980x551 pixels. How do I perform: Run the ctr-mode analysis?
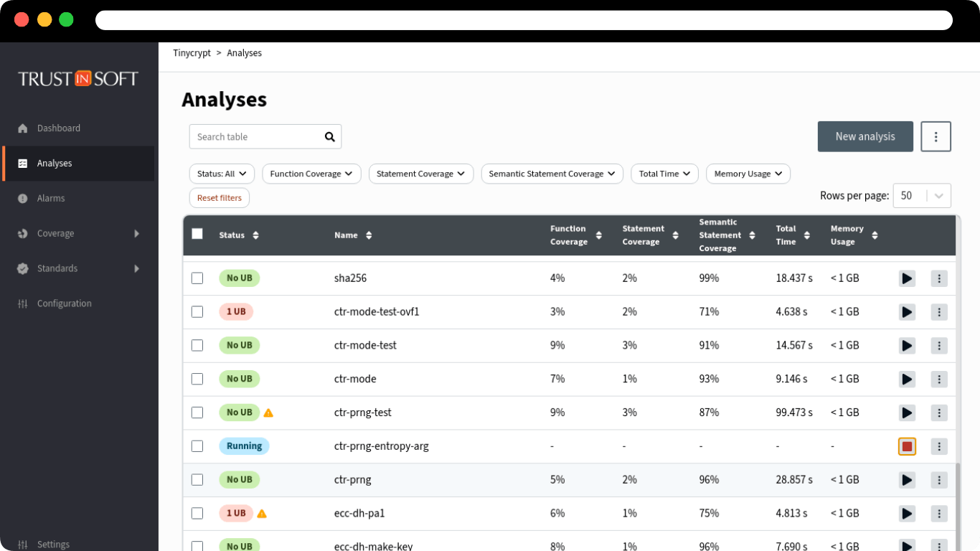[907, 380]
